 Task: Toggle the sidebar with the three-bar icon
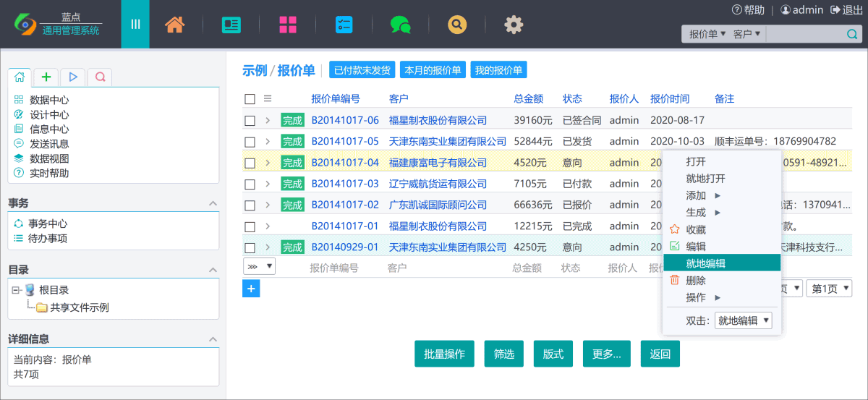(x=135, y=25)
